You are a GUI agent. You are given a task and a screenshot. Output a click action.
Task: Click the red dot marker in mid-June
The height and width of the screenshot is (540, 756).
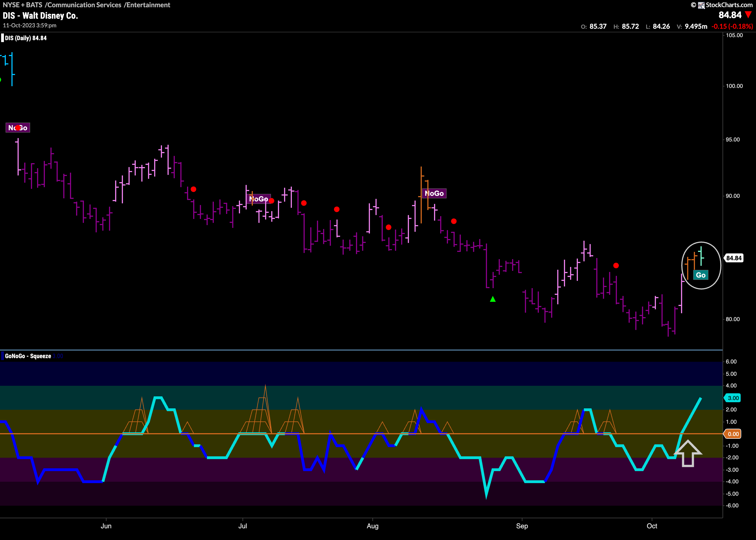[193, 189]
